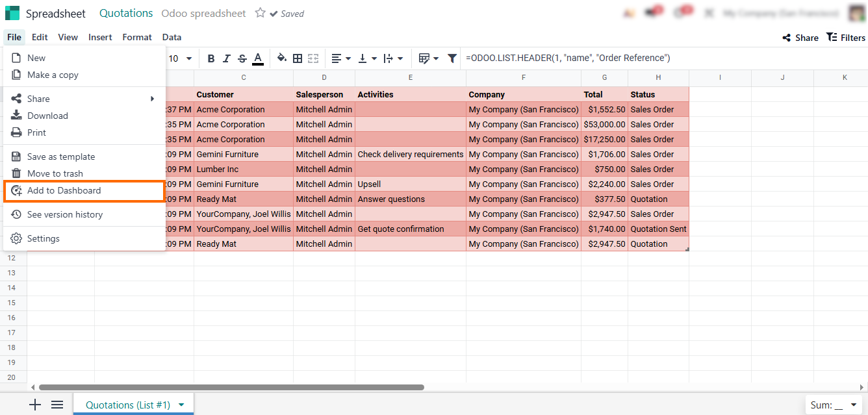Select Add to Dashboard menu entry
This screenshot has height=415, width=868.
coord(64,190)
